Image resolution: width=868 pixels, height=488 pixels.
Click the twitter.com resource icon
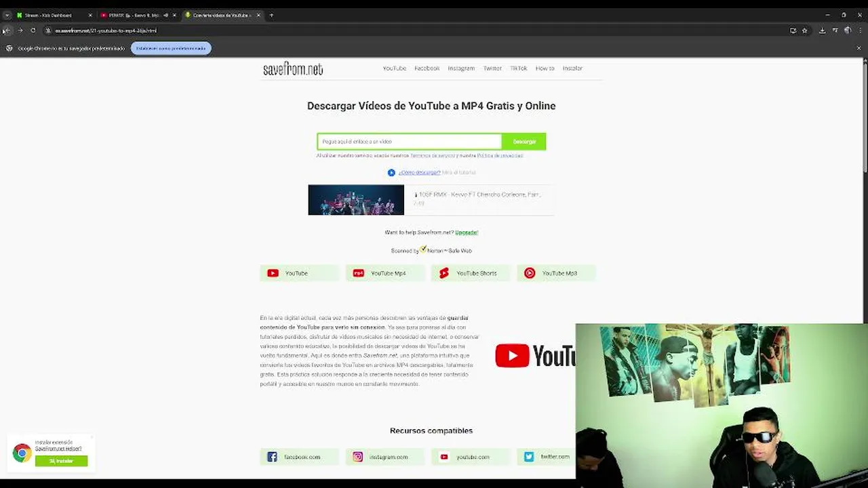pyautogui.click(x=529, y=457)
